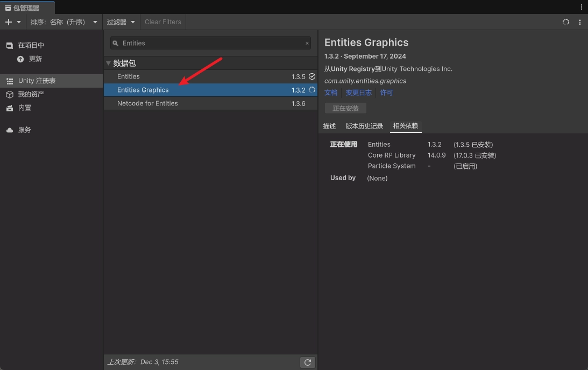
Task: Click the com.unity.entities.graphics package name
Action: (365, 81)
